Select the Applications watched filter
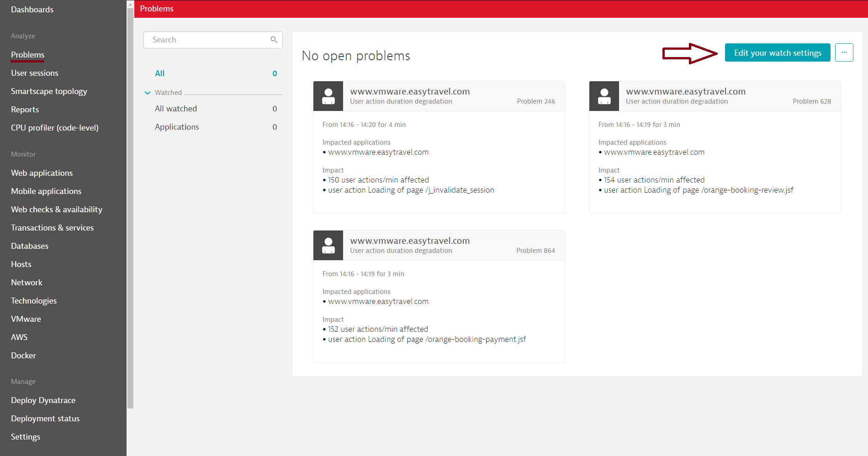 pos(177,126)
